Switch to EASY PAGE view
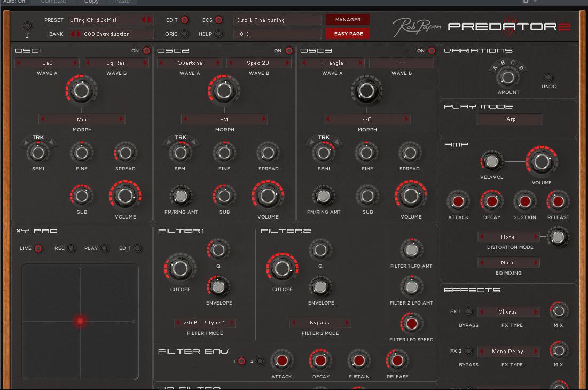The height and width of the screenshot is (390, 588). point(348,33)
